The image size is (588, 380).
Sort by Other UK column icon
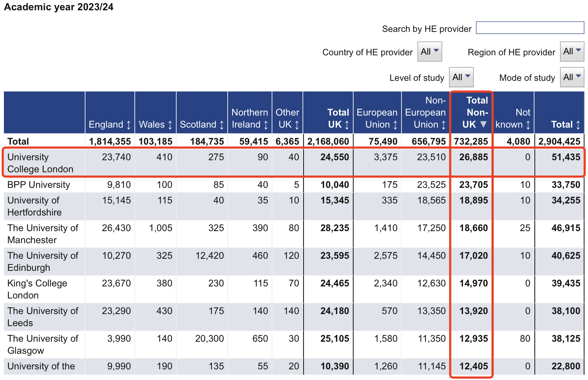pyautogui.click(x=297, y=125)
